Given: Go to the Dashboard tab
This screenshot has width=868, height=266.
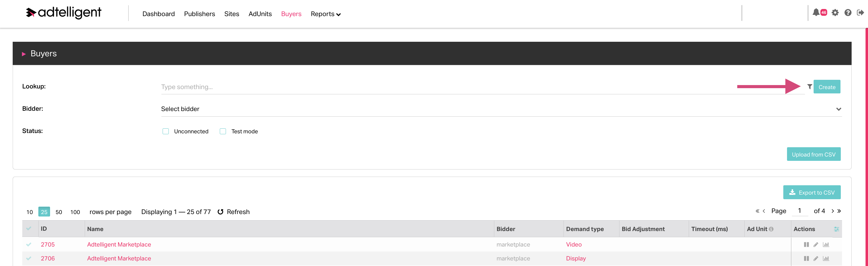Looking at the screenshot, I should pos(158,14).
